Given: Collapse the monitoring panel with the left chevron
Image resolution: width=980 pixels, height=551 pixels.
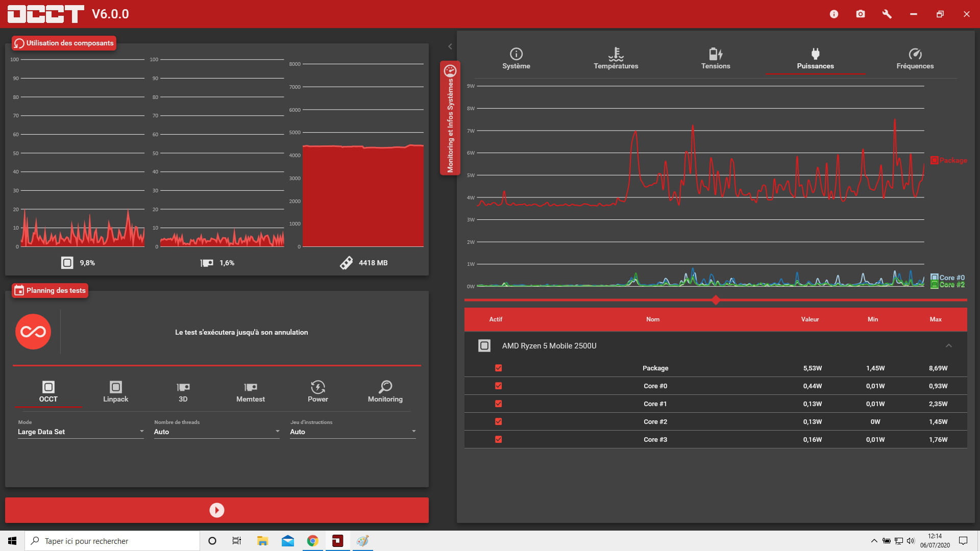Looking at the screenshot, I should [450, 46].
